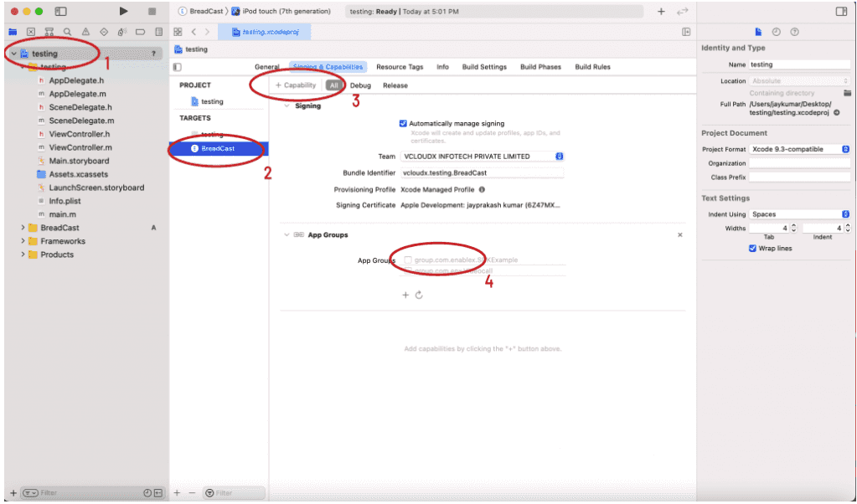Switch to the Build Phases tab
Image resolution: width=857 pixels, height=504 pixels.
click(540, 67)
